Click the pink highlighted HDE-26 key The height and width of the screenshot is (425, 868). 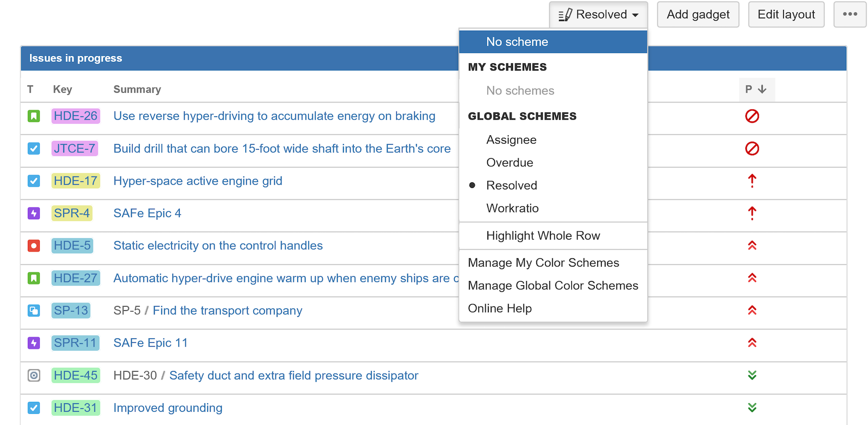tap(75, 116)
